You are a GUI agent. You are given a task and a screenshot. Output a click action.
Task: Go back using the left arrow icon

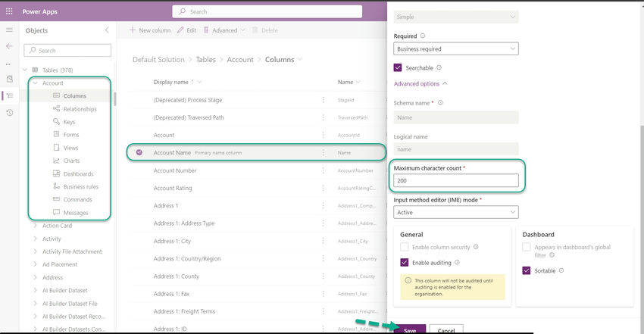[x=9, y=46]
